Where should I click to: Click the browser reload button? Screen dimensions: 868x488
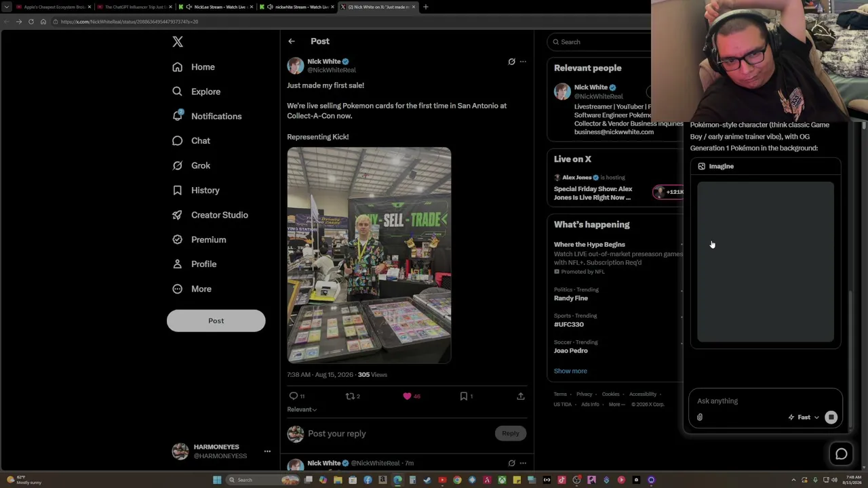[31, 22]
